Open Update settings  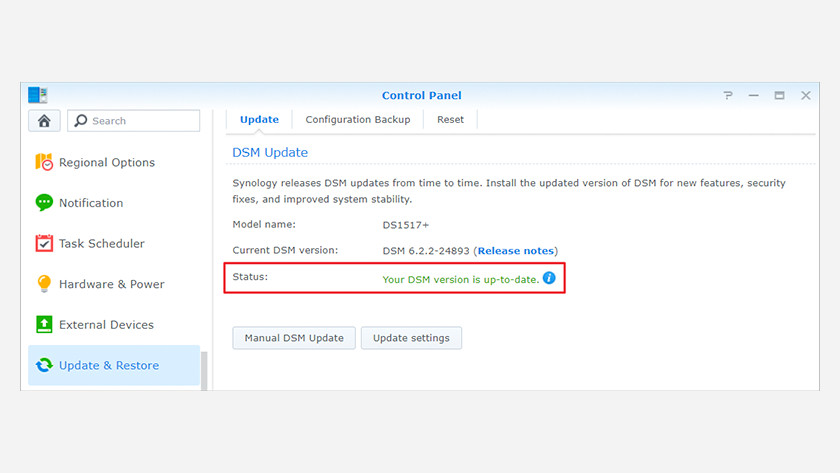click(411, 338)
